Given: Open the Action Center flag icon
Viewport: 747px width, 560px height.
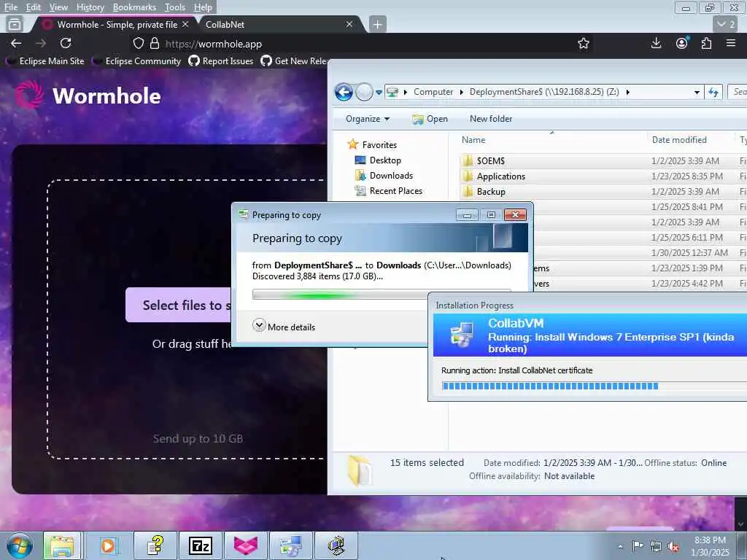Looking at the screenshot, I should coord(638,545).
